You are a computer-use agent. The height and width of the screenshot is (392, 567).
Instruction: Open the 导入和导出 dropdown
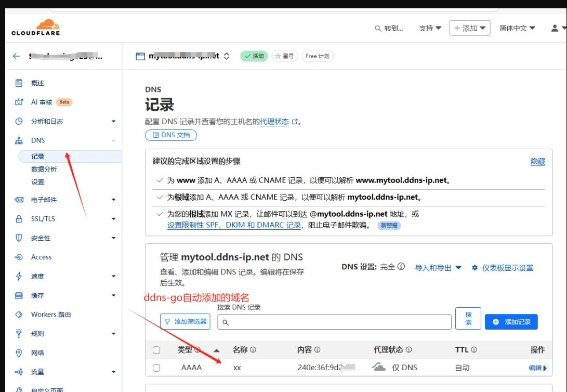(438, 268)
